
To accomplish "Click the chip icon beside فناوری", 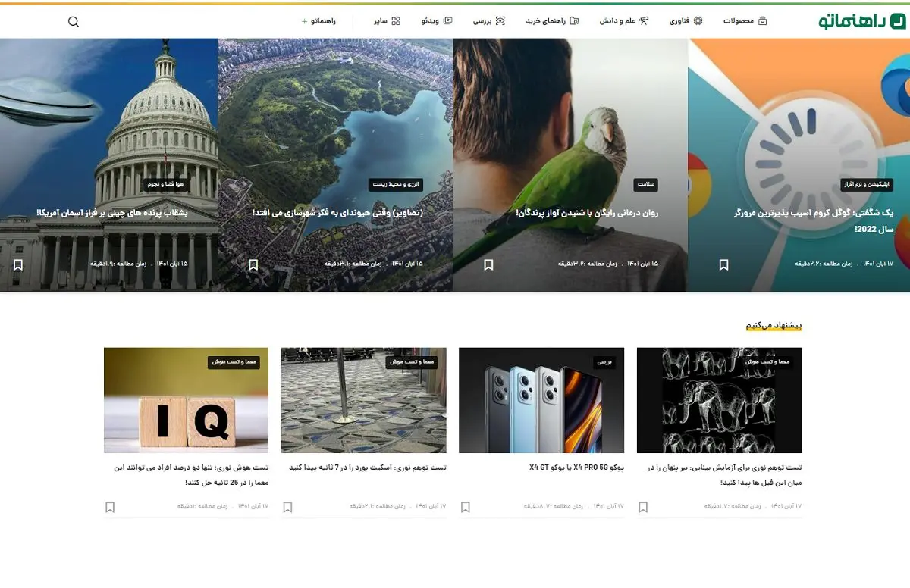I will [x=698, y=21].
